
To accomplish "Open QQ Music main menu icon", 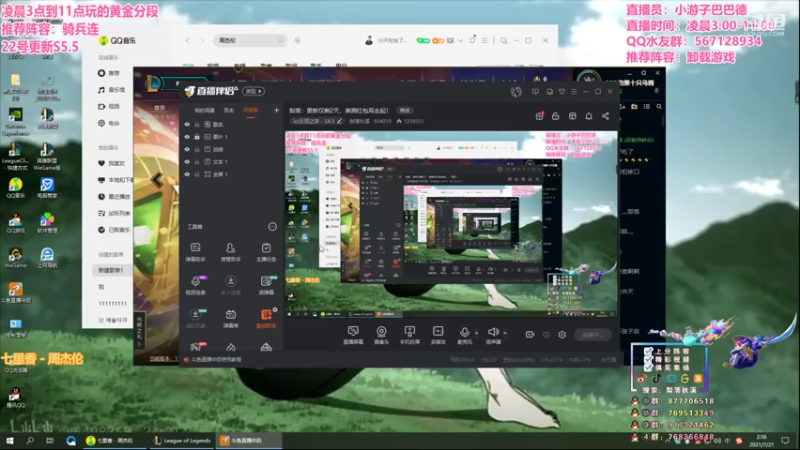I will tap(484, 40).
